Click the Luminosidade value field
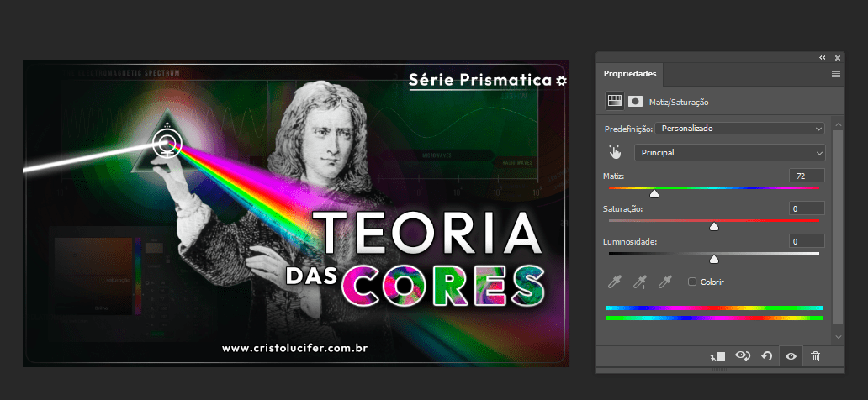Viewport: 868px width, 400px height. [x=807, y=241]
